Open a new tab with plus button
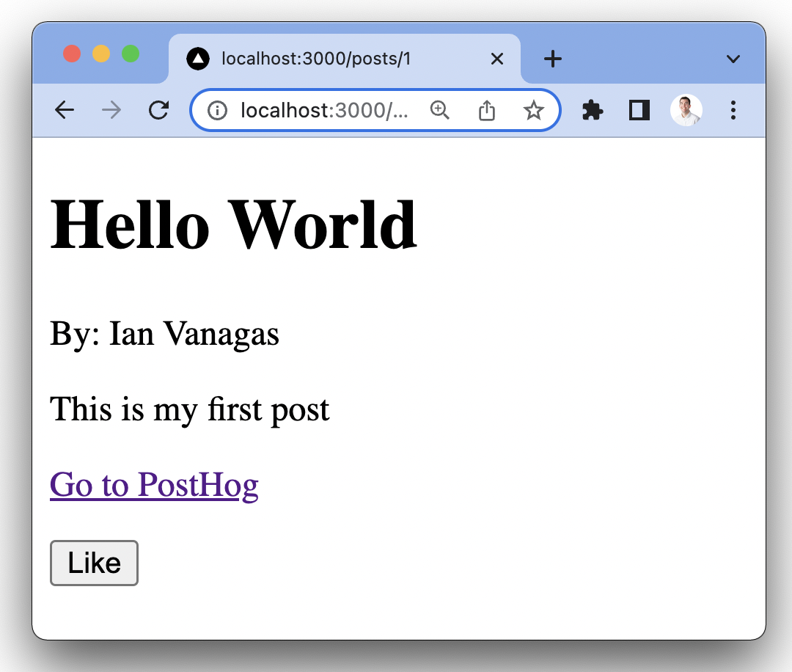Screen dimensions: 792x672 [553, 59]
